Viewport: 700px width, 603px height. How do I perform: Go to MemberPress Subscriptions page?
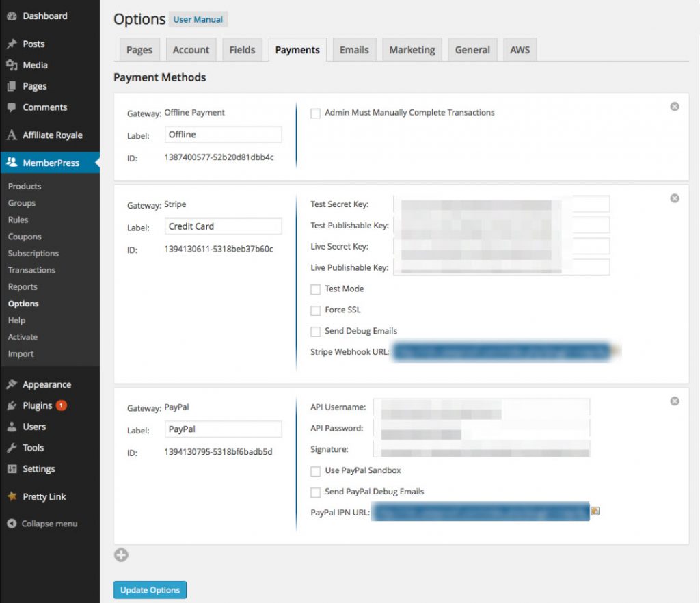(33, 253)
